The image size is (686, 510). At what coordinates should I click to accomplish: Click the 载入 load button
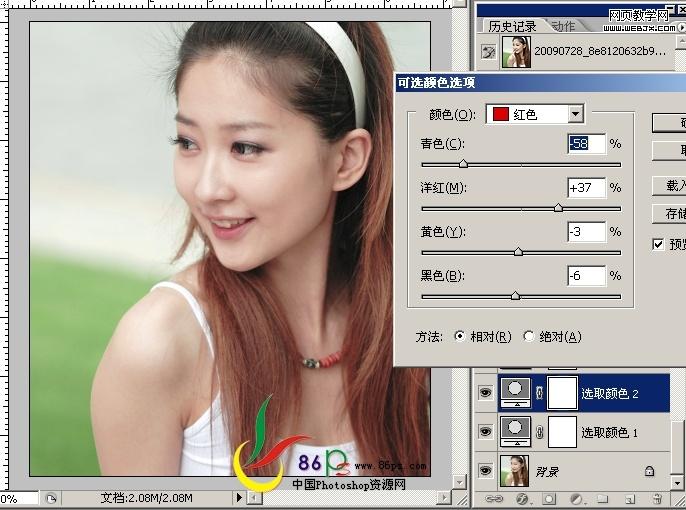click(669, 186)
